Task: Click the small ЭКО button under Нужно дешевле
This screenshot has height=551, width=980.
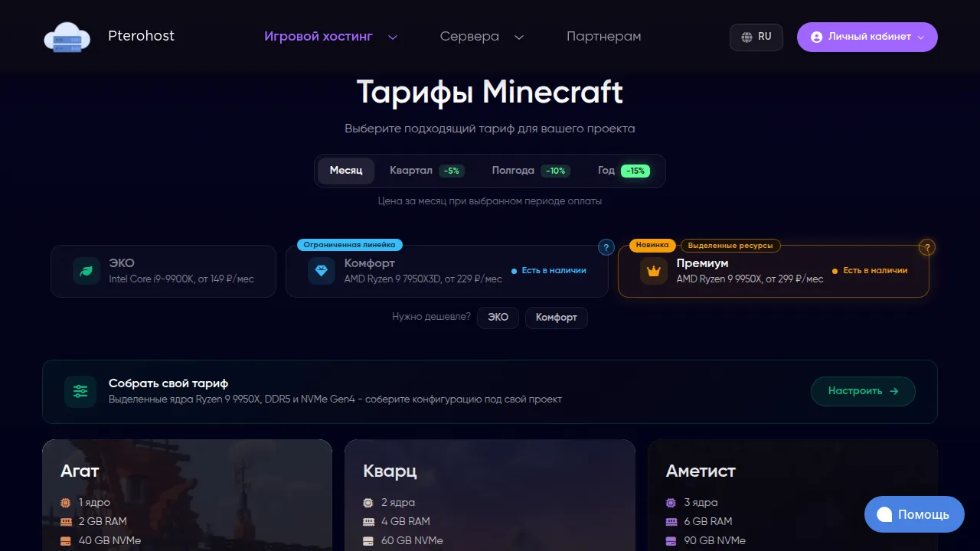Action: pyautogui.click(x=498, y=318)
